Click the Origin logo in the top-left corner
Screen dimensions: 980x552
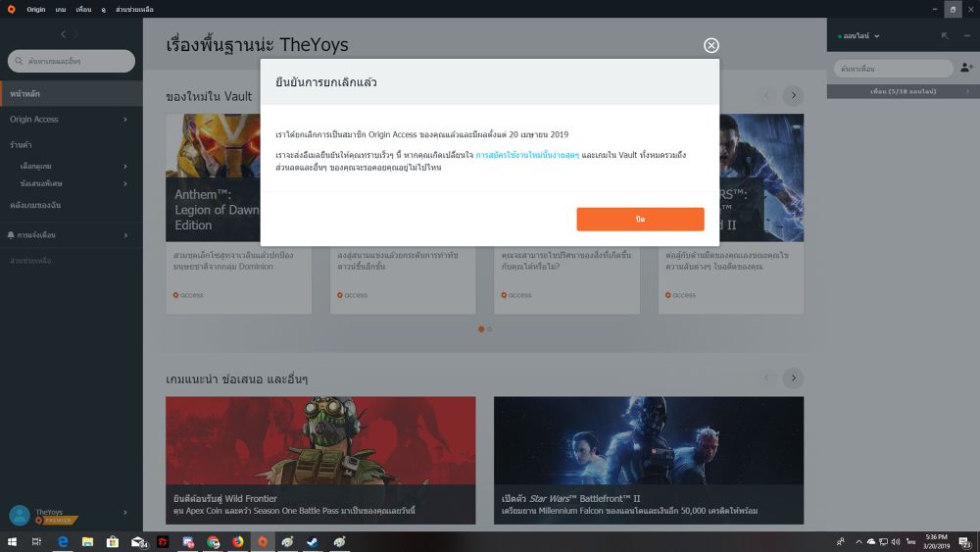click(11, 9)
